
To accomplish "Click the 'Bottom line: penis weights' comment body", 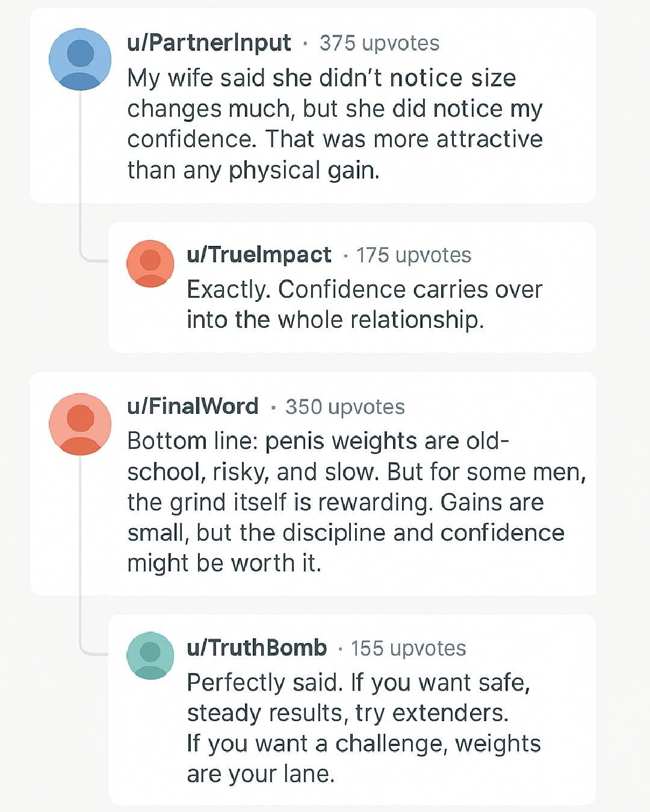I will click(355, 502).
